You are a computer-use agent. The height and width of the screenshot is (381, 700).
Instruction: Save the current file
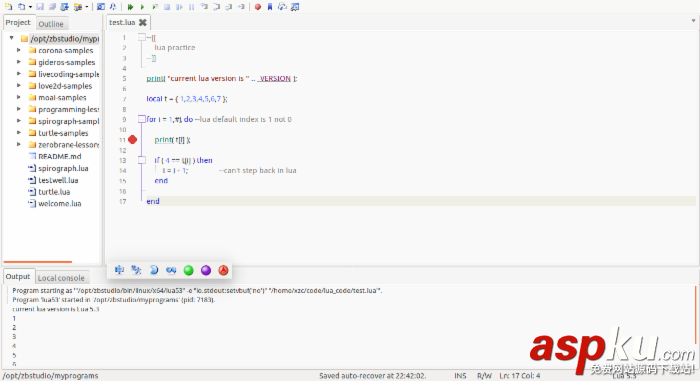click(40, 7)
